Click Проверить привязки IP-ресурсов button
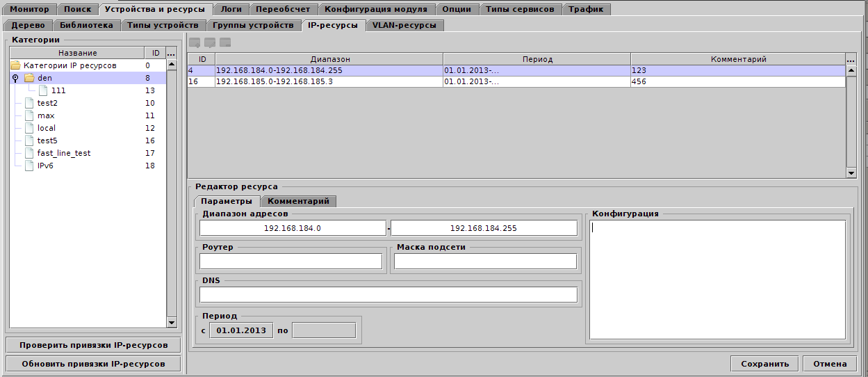The height and width of the screenshot is (377, 868). click(93, 345)
